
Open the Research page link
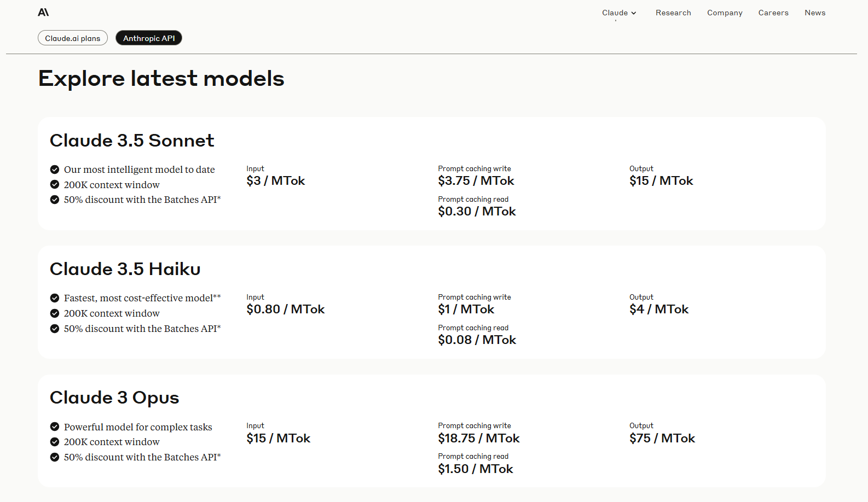click(673, 13)
